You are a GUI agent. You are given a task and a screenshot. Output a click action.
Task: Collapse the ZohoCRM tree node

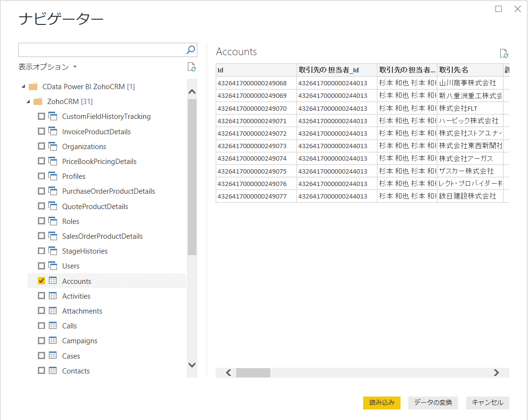pos(28,102)
